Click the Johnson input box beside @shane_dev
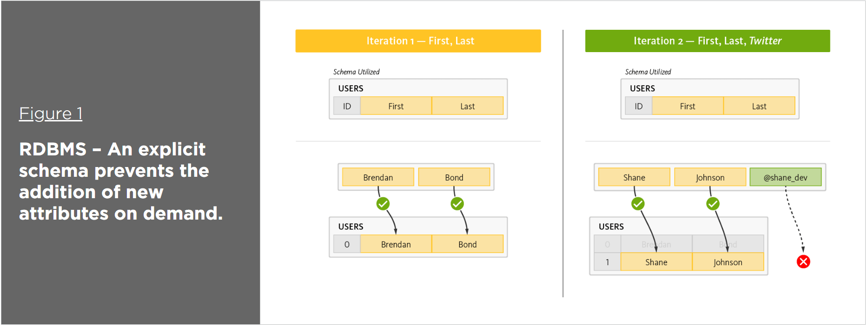This screenshot has height=328, width=868. [710, 177]
